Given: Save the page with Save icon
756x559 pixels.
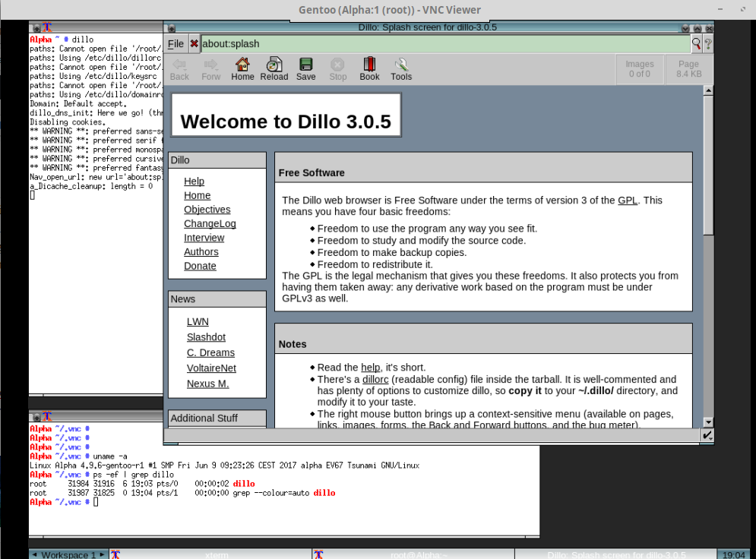Looking at the screenshot, I should click(x=305, y=69).
